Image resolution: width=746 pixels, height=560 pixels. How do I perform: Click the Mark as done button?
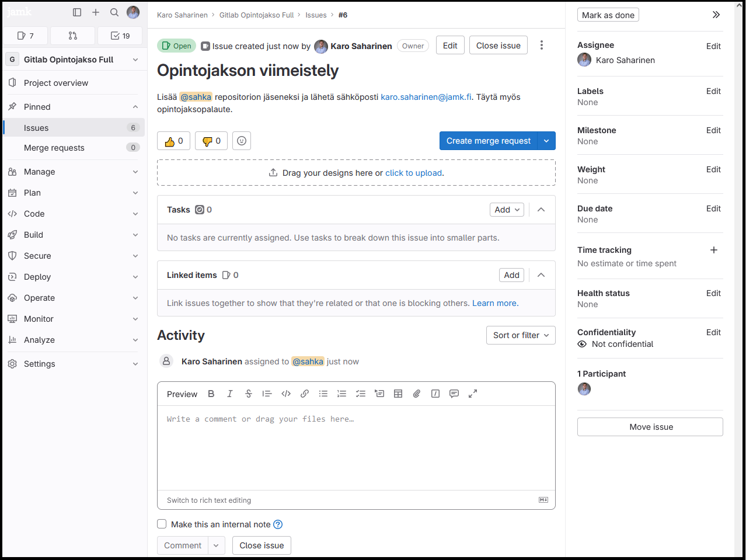pos(608,15)
